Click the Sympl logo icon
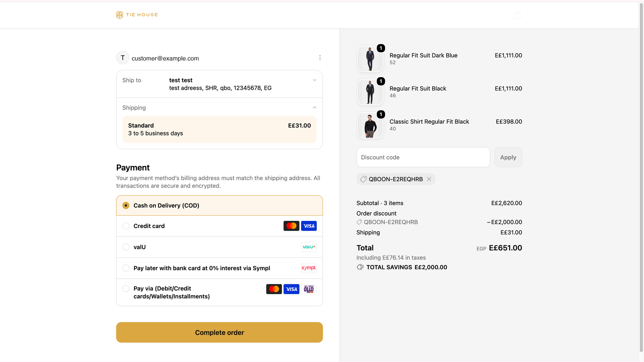 click(309, 268)
